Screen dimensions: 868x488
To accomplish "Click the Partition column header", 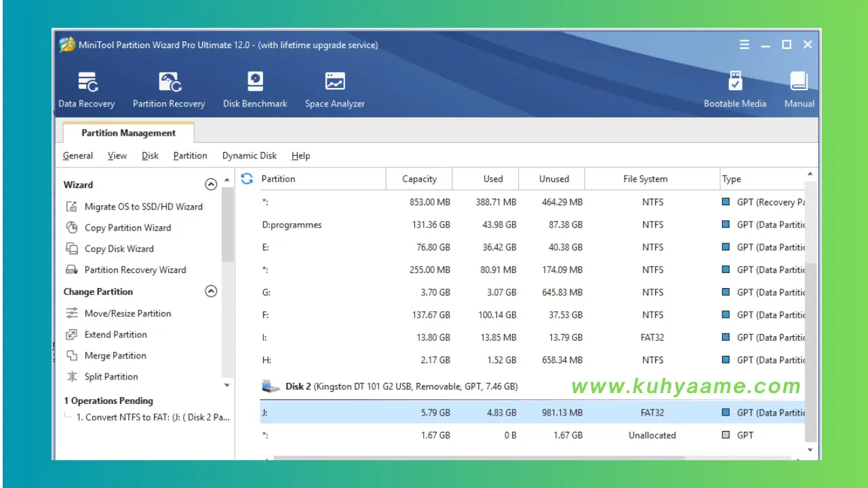I will tap(323, 179).
